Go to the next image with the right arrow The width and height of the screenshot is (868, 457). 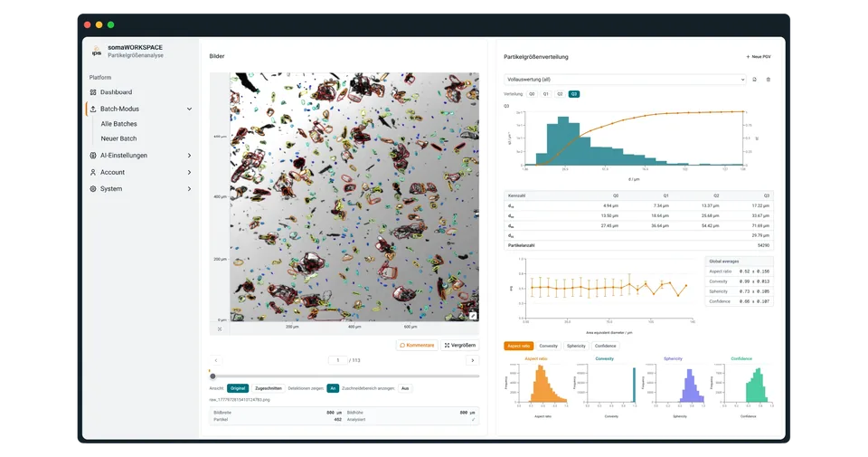tap(472, 360)
